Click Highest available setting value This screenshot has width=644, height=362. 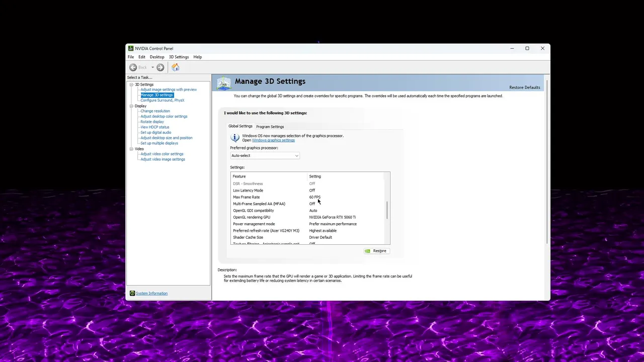(323, 231)
